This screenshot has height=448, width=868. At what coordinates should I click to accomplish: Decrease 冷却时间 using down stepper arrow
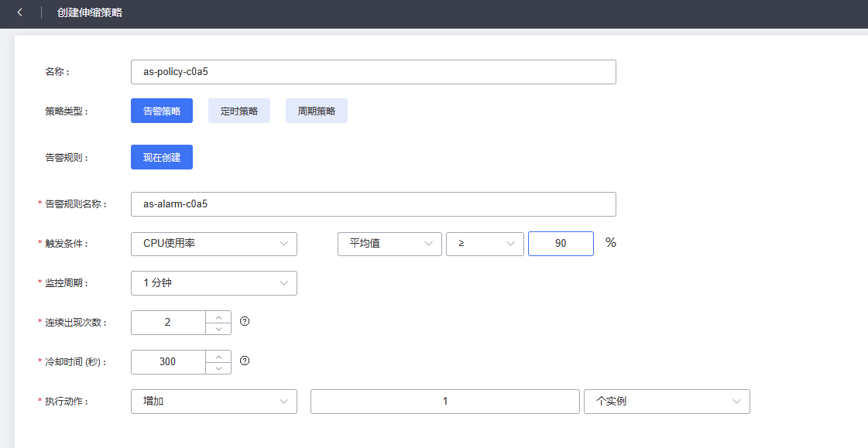(x=218, y=368)
